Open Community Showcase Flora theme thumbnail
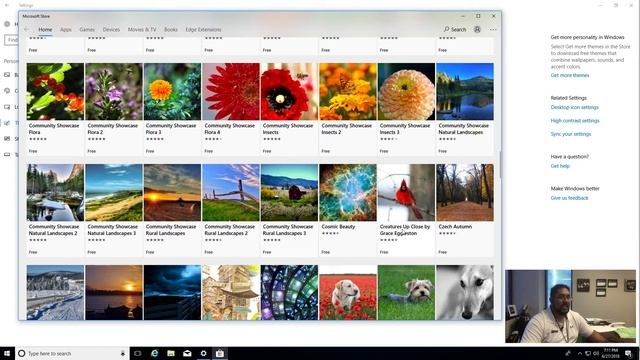 55,91
